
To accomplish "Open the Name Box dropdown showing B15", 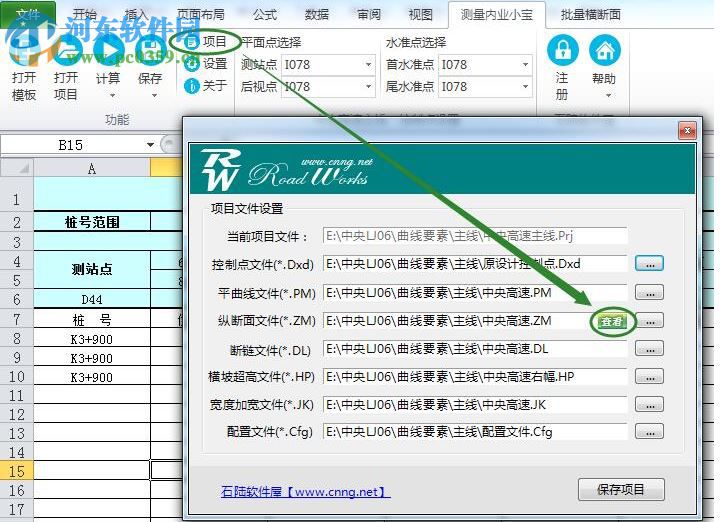I will pos(150,145).
